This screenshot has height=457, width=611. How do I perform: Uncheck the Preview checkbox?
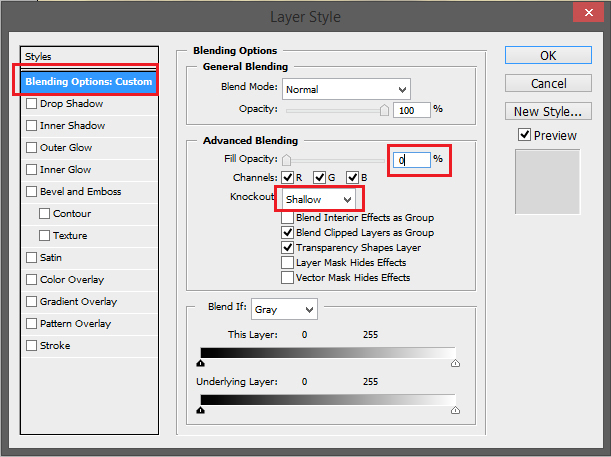[524, 135]
